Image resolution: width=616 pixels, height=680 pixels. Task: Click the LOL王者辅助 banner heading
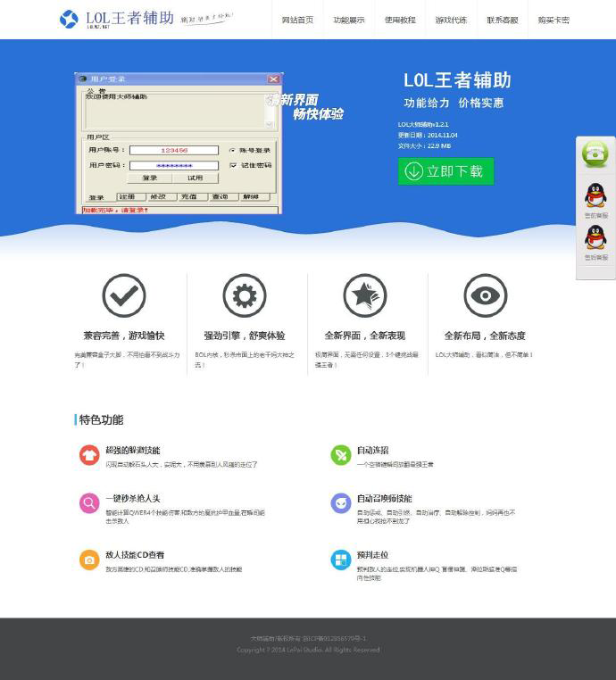pos(457,80)
